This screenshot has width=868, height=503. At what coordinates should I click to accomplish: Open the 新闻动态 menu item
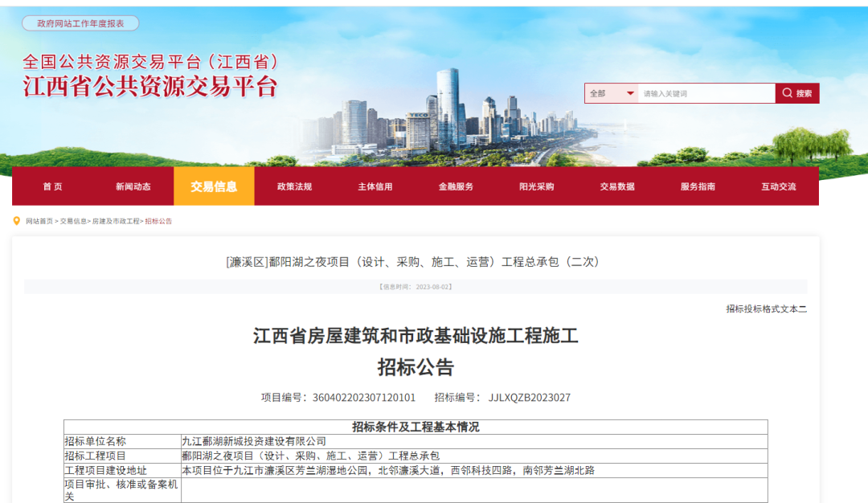pyautogui.click(x=133, y=186)
